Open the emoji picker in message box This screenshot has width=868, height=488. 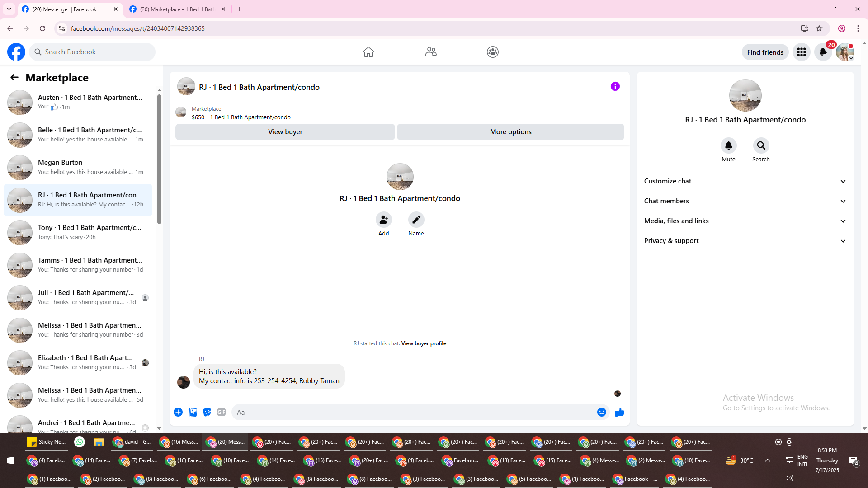coord(602,412)
